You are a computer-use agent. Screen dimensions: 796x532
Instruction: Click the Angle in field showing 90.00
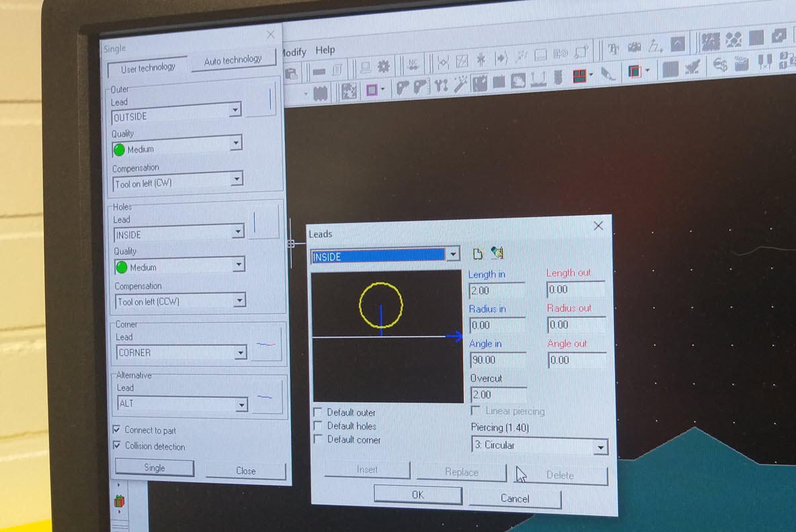coord(498,359)
